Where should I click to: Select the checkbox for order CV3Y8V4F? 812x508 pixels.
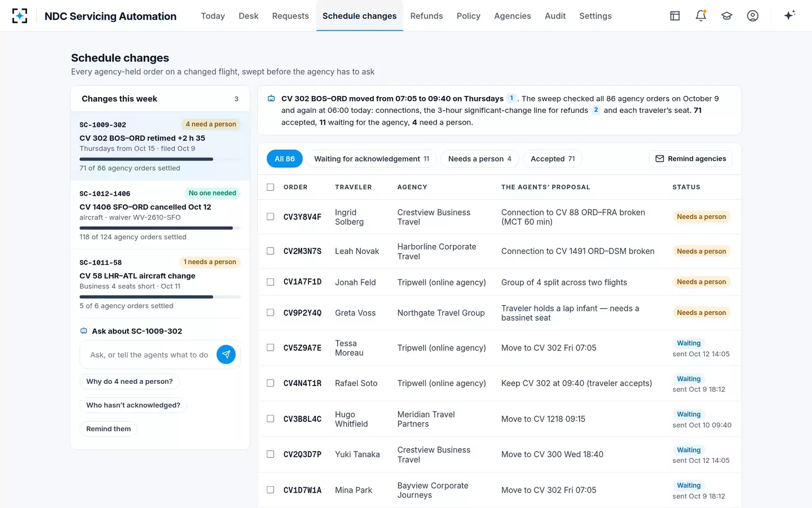pyautogui.click(x=271, y=217)
